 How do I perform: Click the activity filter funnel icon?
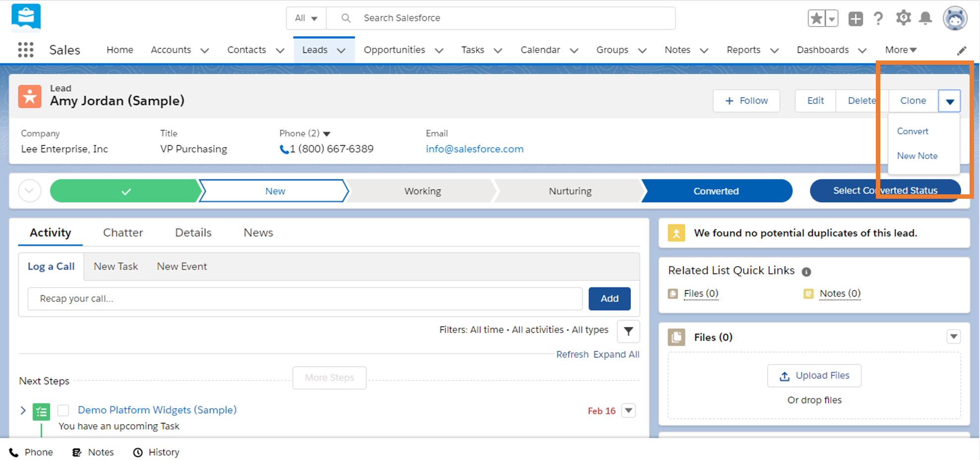[x=628, y=331]
